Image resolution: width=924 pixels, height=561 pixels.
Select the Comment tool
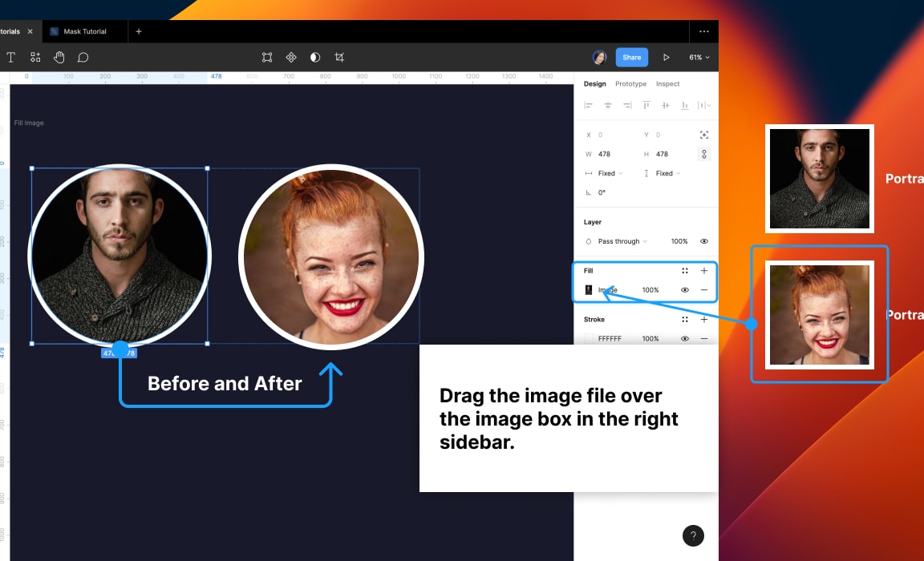point(83,57)
